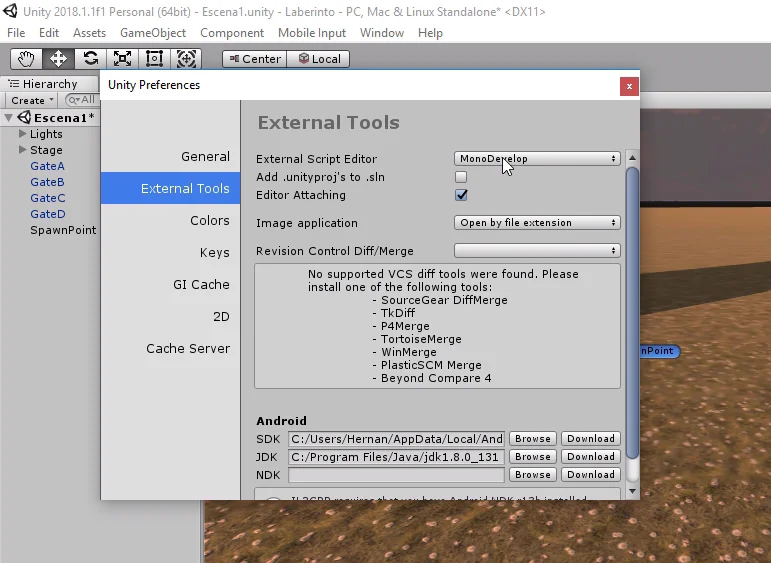The height and width of the screenshot is (563, 771).
Task: Open the Assets menu
Action: coord(89,33)
